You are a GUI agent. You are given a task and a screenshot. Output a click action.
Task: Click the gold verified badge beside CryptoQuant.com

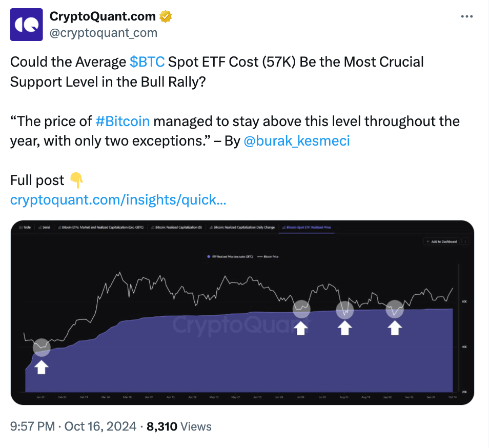(165, 16)
